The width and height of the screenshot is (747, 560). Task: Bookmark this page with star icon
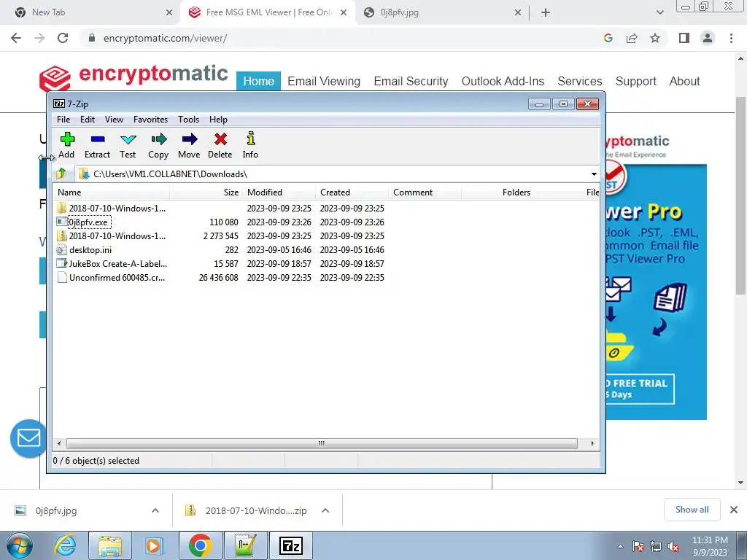point(655,38)
